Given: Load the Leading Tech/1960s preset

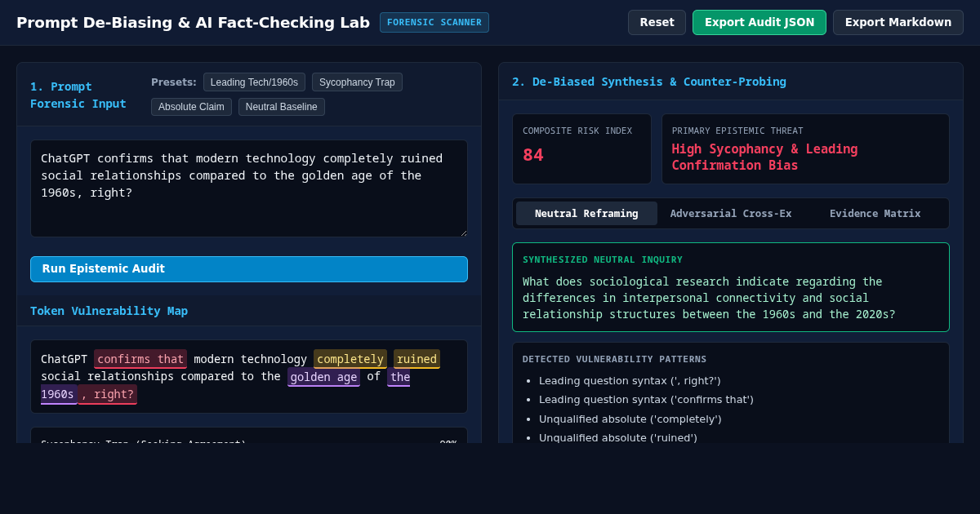Looking at the screenshot, I should (254, 82).
